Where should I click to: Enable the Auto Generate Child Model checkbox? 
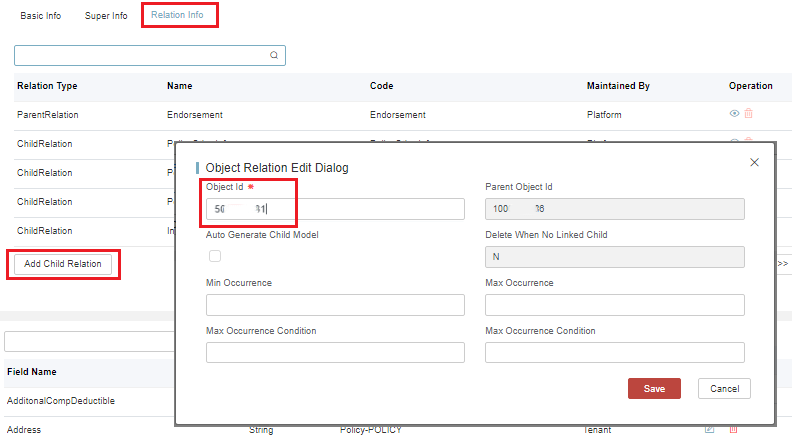(x=214, y=256)
